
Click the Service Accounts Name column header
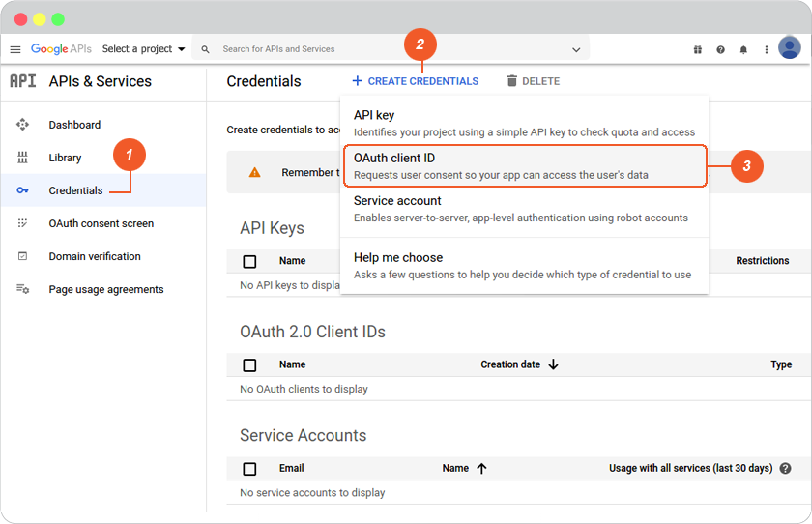(x=455, y=468)
